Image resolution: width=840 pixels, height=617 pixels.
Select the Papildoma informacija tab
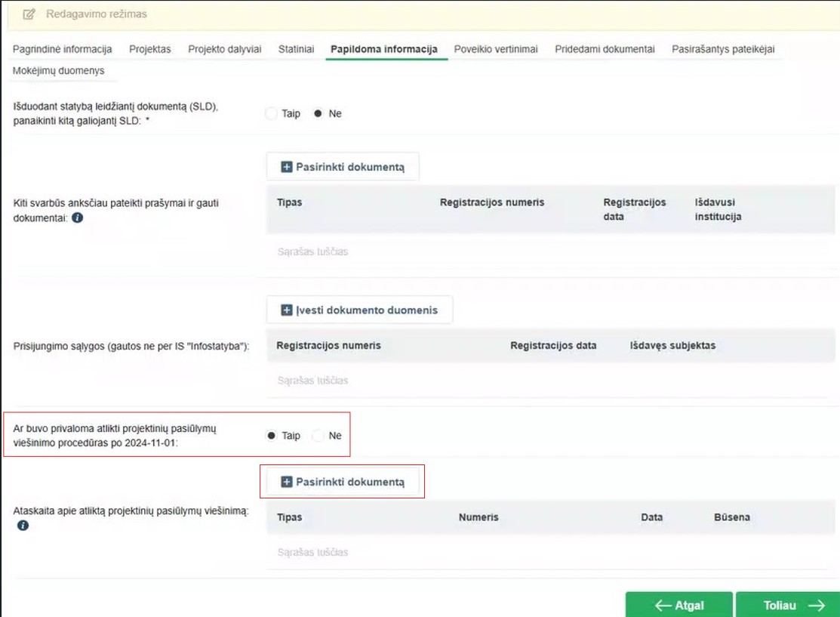pos(383,49)
